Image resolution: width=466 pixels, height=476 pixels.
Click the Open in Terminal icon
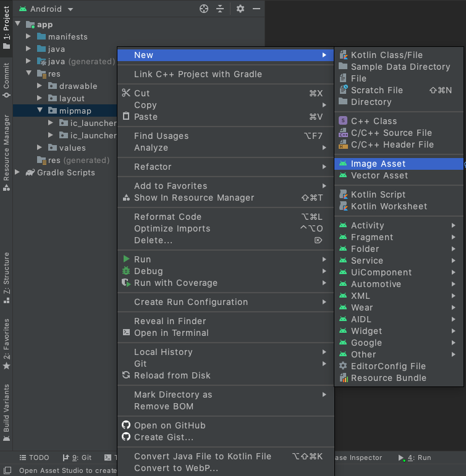click(126, 332)
